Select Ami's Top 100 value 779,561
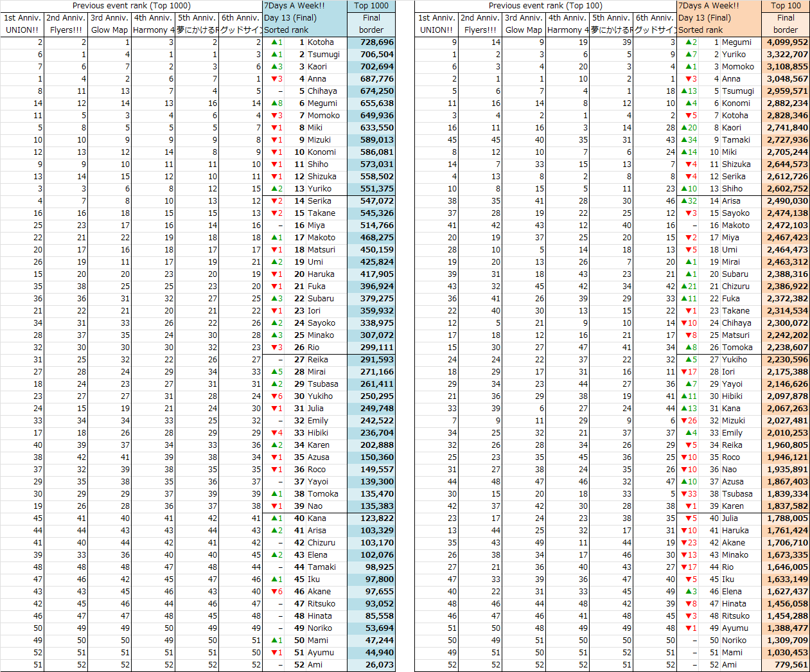810x672 pixels. coord(786,665)
